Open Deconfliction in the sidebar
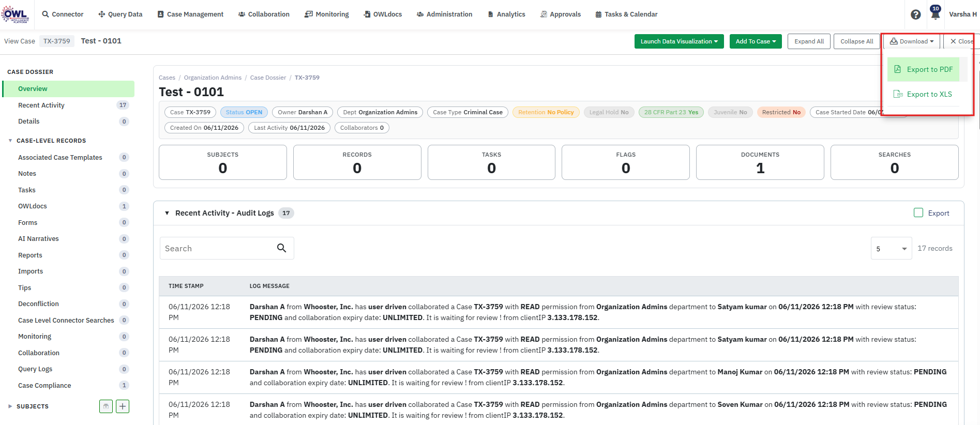 (x=68, y=304)
